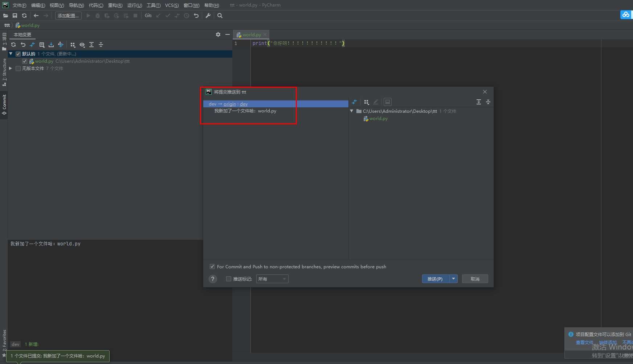Expand all files in push dialog

(x=479, y=102)
